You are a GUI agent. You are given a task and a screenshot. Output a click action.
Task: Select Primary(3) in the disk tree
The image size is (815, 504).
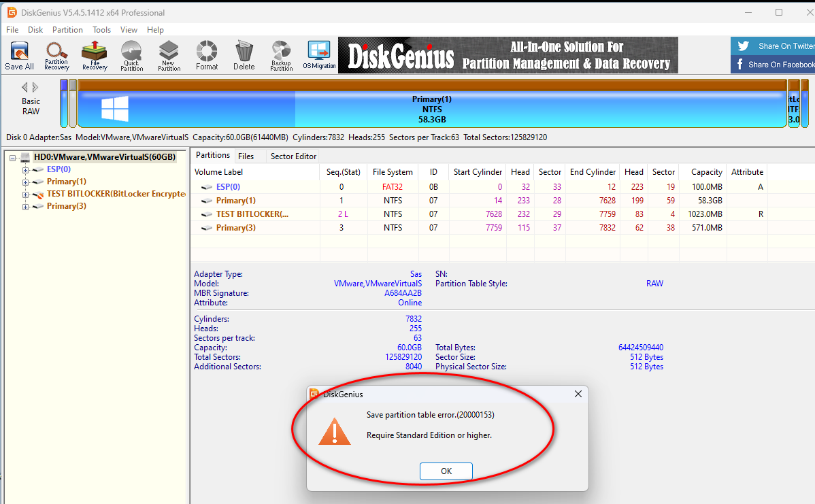pos(67,206)
